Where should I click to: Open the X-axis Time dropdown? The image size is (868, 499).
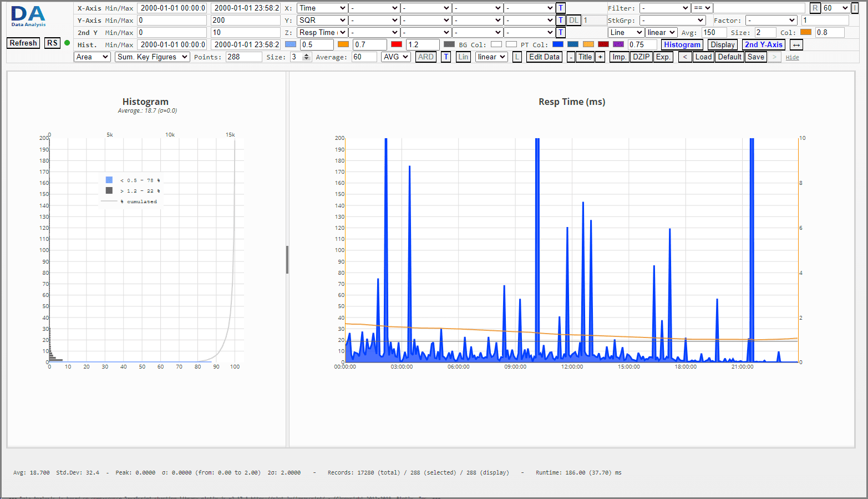point(322,8)
